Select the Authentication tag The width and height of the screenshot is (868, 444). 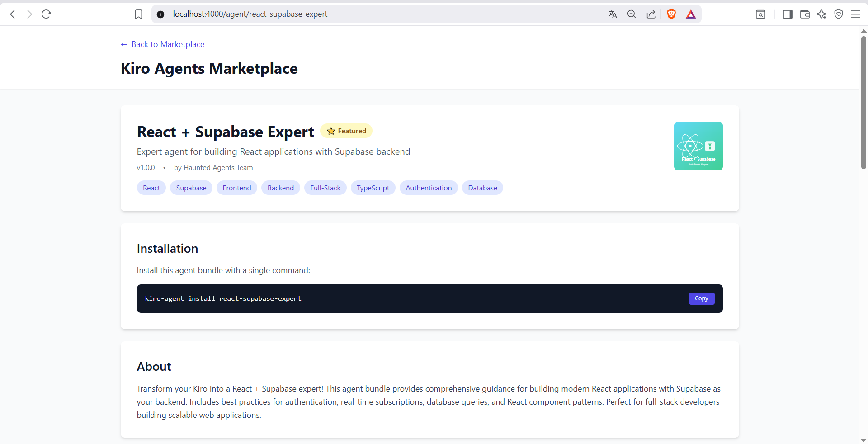429,188
